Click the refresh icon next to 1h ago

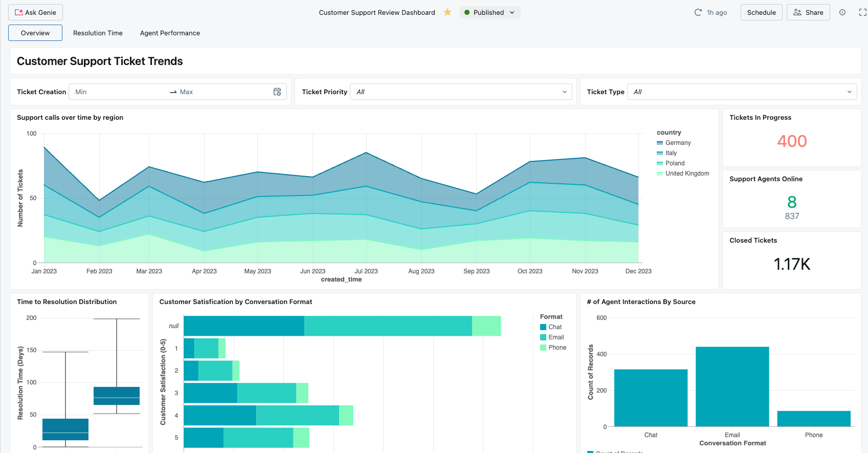tap(698, 12)
